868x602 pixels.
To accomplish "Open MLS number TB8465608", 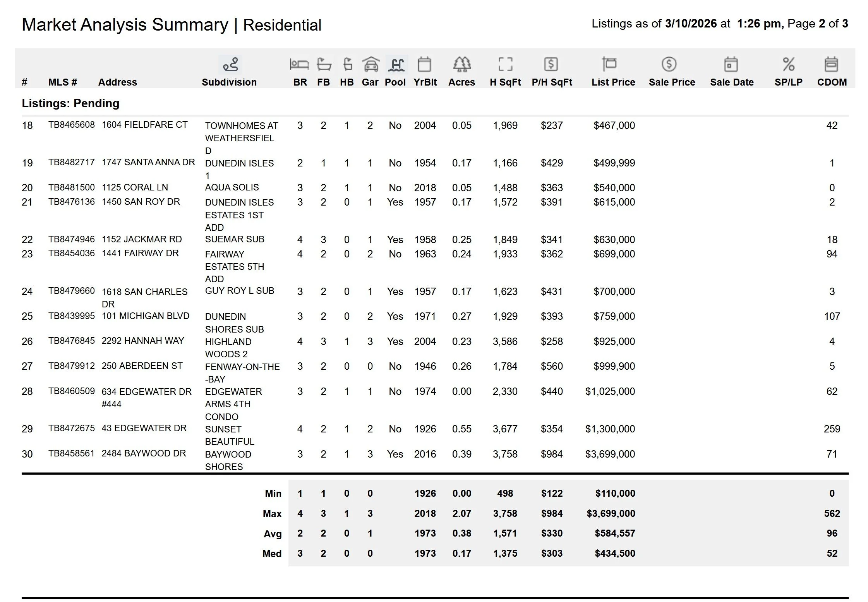I will (x=72, y=125).
